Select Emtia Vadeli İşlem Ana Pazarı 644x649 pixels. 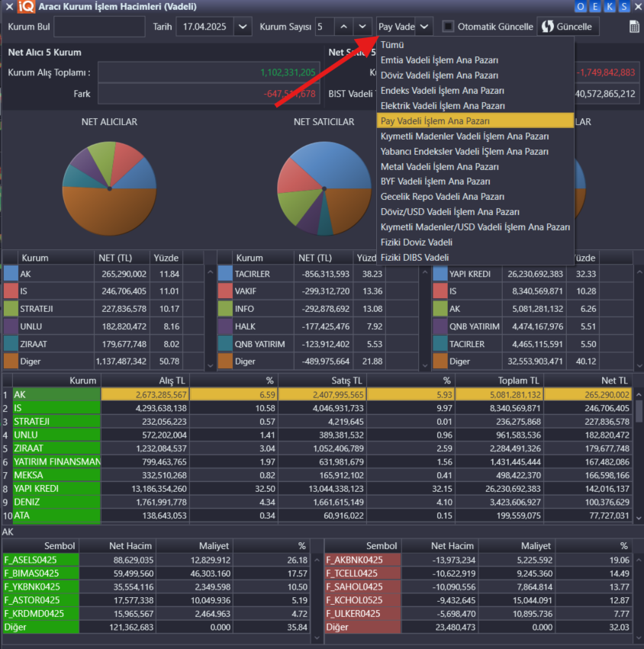[x=475, y=60]
